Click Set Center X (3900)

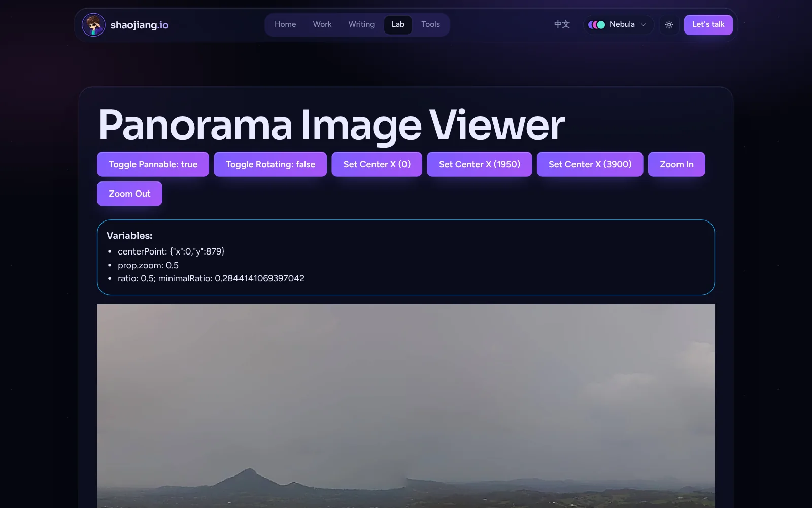pyautogui.click(x=590, y=164)
